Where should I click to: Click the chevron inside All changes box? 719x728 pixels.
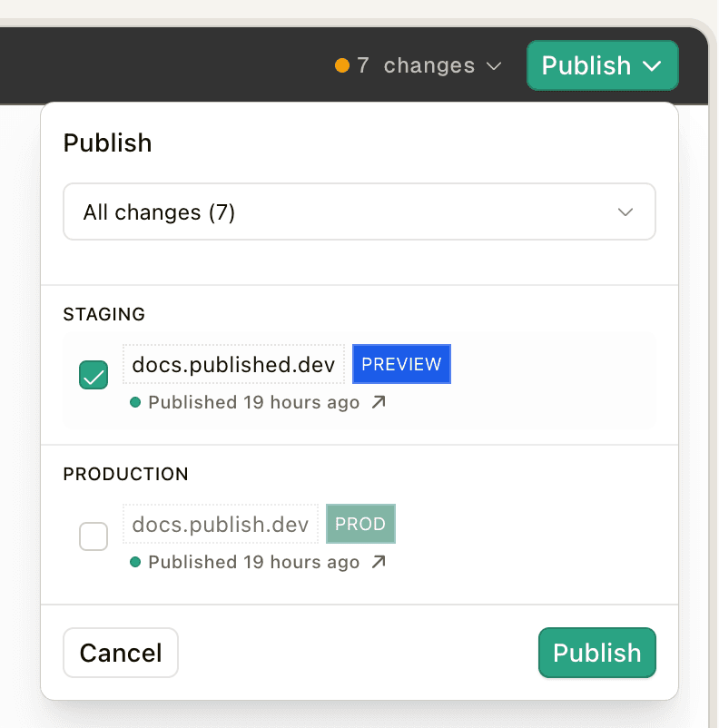click(x=625, y=212)
